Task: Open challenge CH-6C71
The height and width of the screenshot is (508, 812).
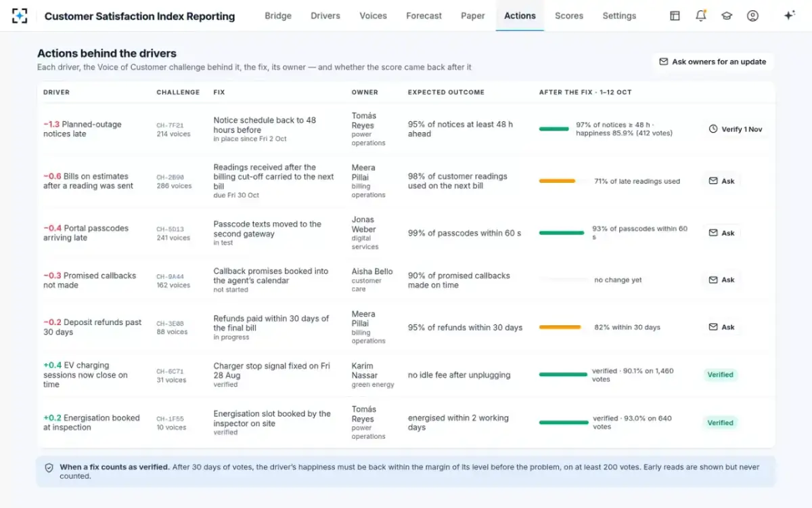Action: click(x=170, y=372)
